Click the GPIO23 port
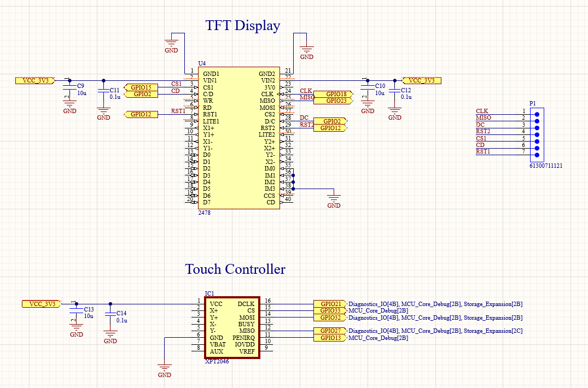The height and width of the screenshot is (388, 588). (333, 101)
